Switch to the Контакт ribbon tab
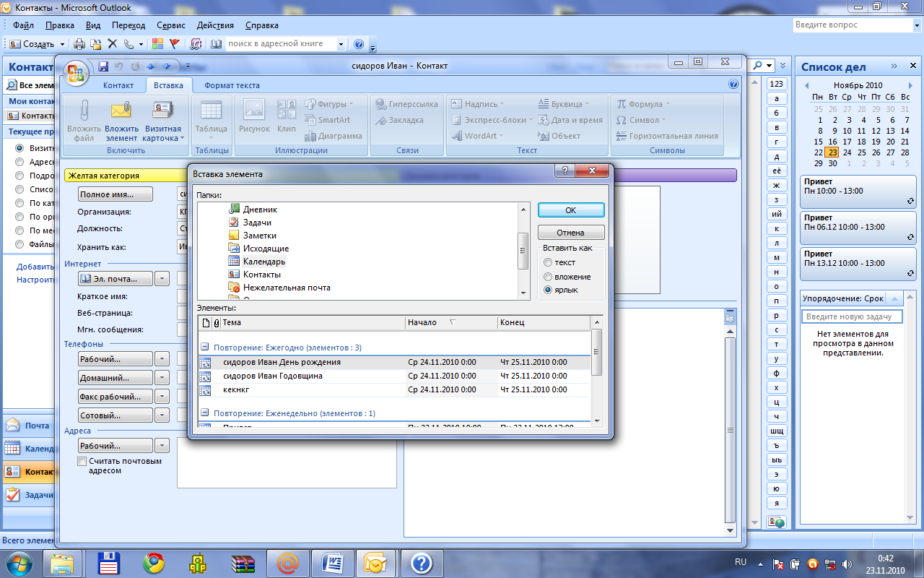Image resolution: width=924 pixels, height=578 pixels. pyautogui.click(x=118, y=85)
